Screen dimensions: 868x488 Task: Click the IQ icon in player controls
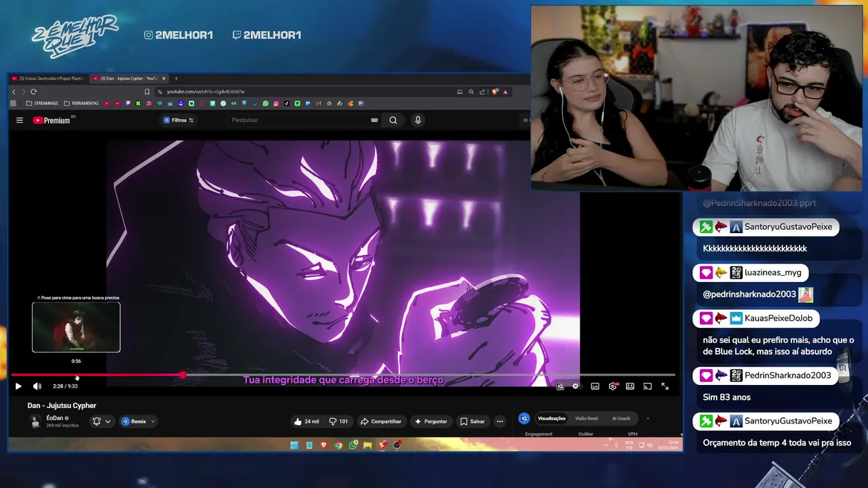pos(560,386)
